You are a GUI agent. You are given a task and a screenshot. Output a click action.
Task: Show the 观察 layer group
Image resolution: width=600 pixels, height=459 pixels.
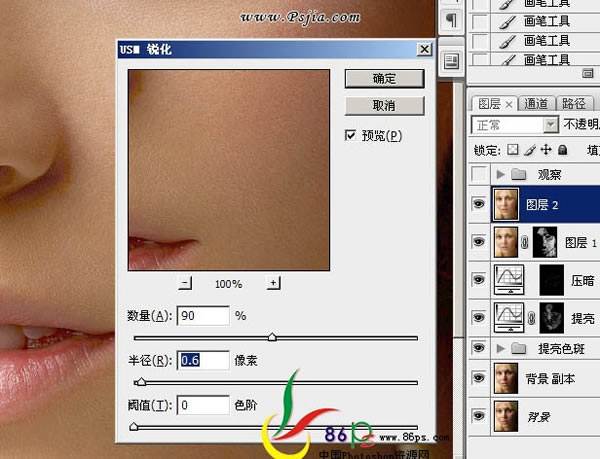478,175
